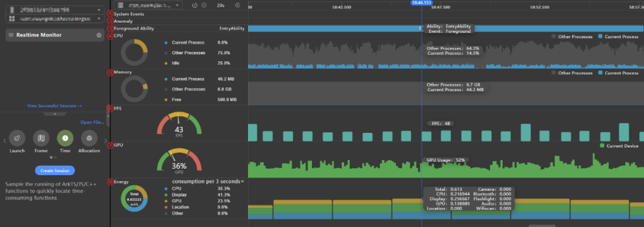Open the consumption per 3 seconds dropdown
The image size is (644, 227).
click(x=208, y=182)
